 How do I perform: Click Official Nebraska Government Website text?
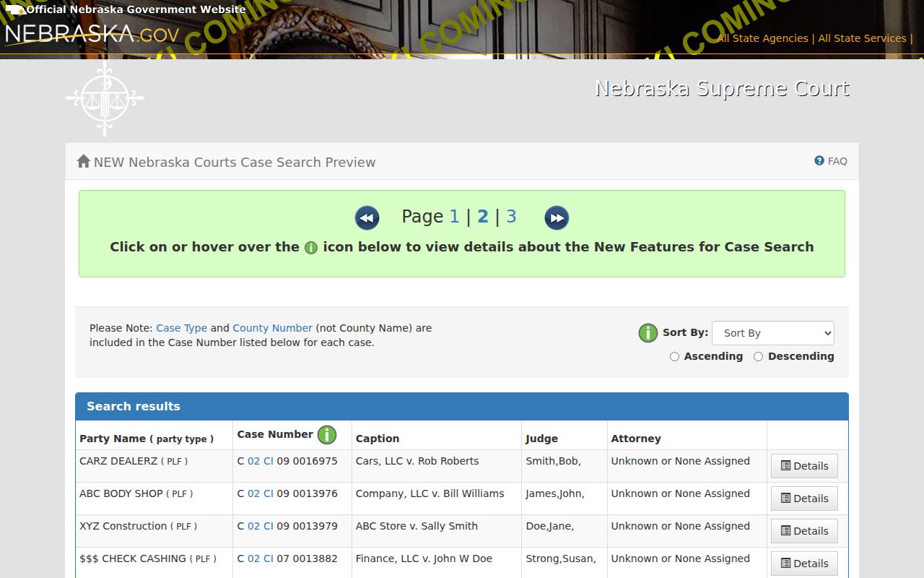(136, 9)
